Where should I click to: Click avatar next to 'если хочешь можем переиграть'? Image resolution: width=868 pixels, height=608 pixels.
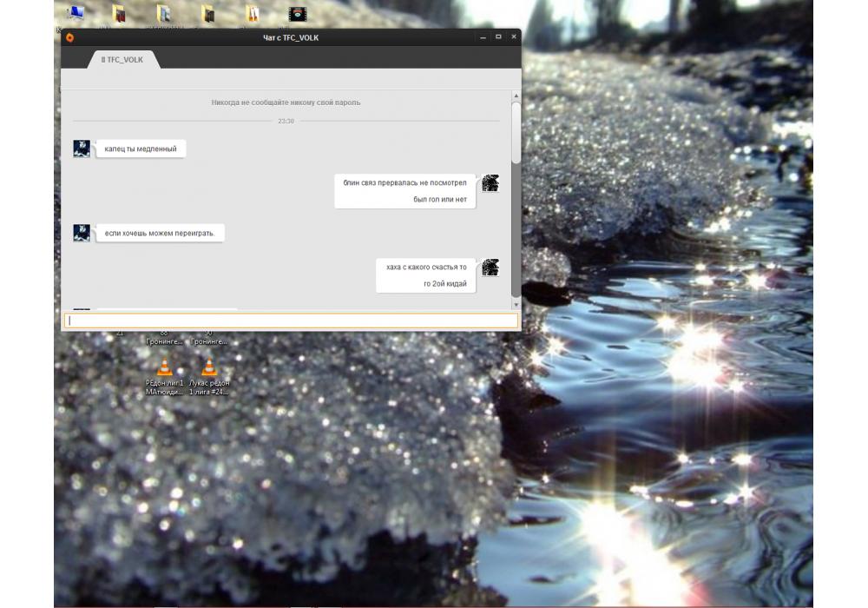click(x=82, y=233)
